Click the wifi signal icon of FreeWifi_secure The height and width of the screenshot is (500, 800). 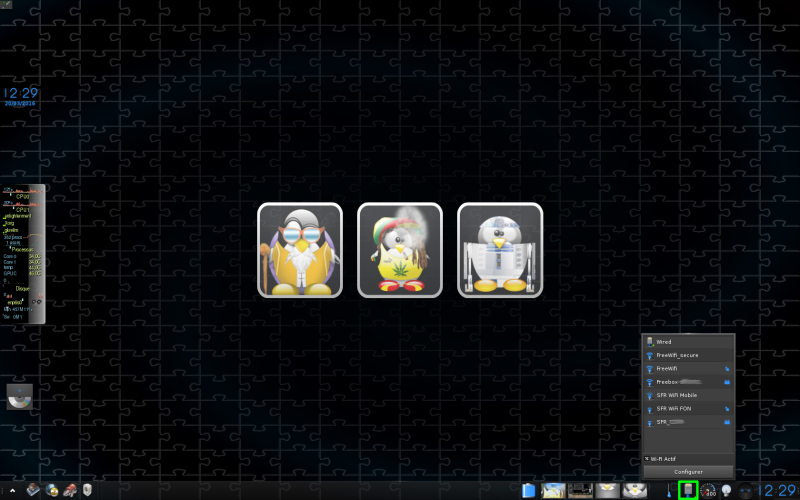(650, 356)
